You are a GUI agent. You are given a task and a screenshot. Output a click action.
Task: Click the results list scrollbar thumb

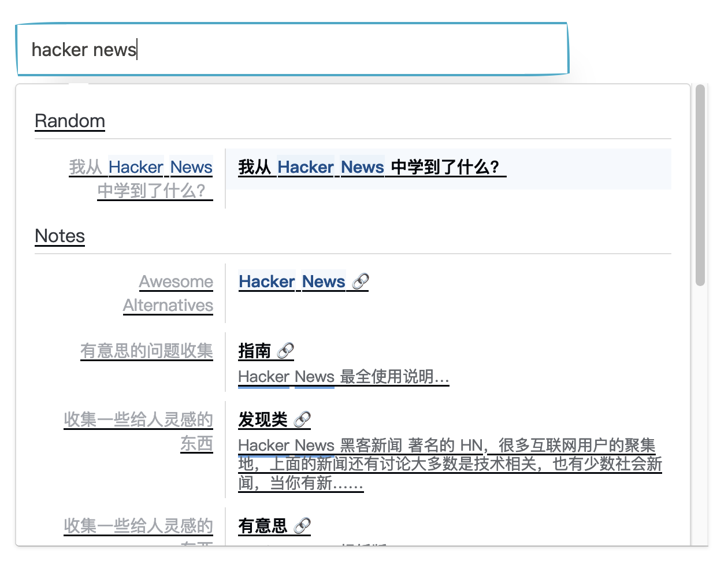coord(701,185)
